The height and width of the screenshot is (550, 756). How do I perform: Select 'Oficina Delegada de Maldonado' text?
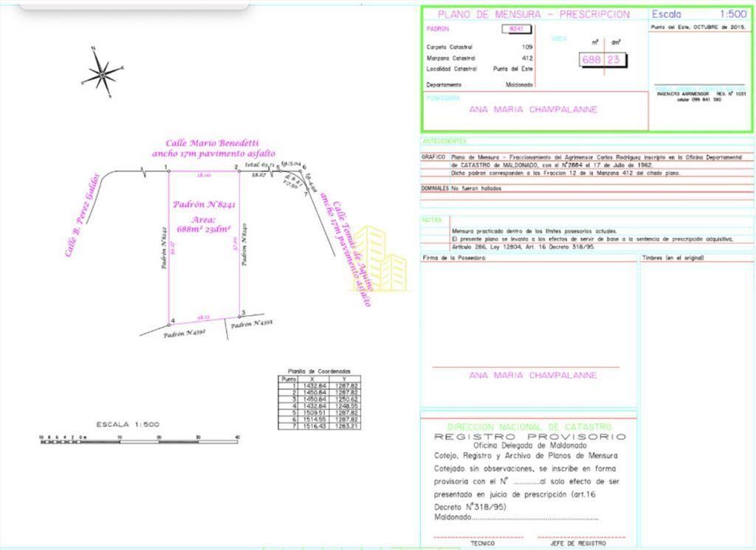[x=530, y=446]
